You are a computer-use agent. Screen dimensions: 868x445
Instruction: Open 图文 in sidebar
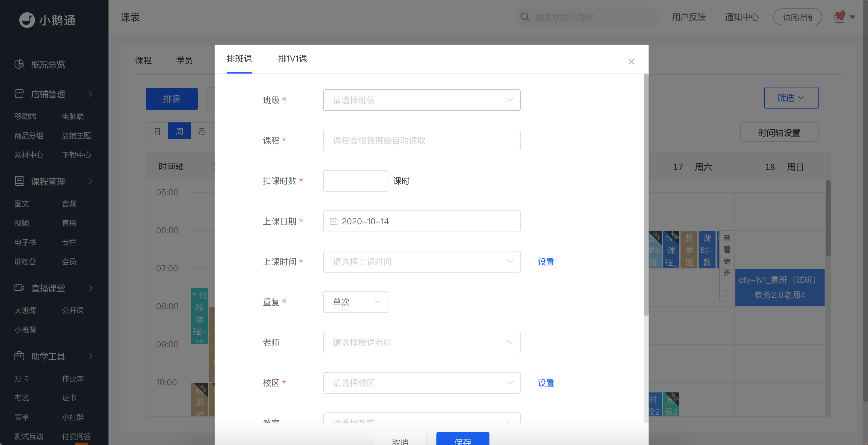click(x=22, y=204)
